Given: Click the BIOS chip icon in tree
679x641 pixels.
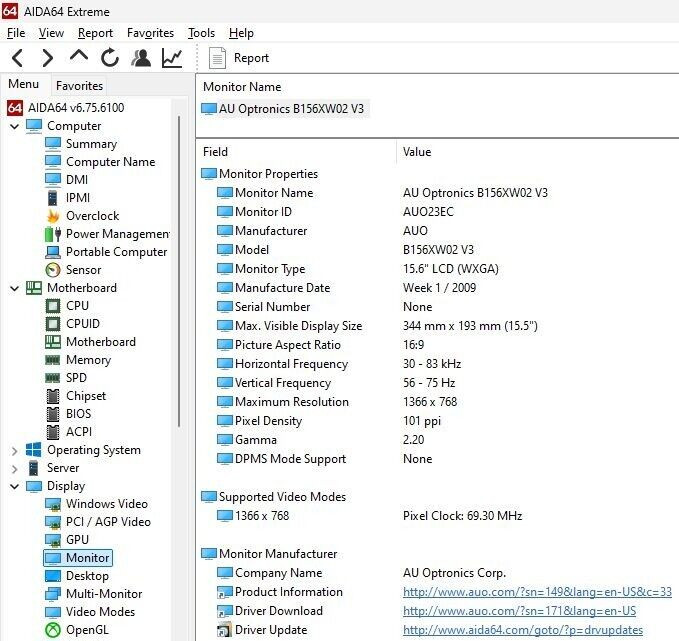Looking at the screenshot, I should (53, 414).
